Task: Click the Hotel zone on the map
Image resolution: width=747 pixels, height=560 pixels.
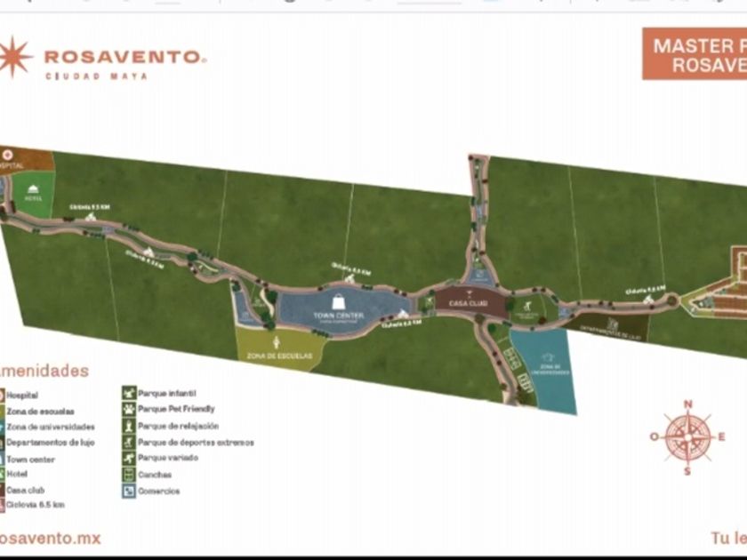Action: (33, 194)
